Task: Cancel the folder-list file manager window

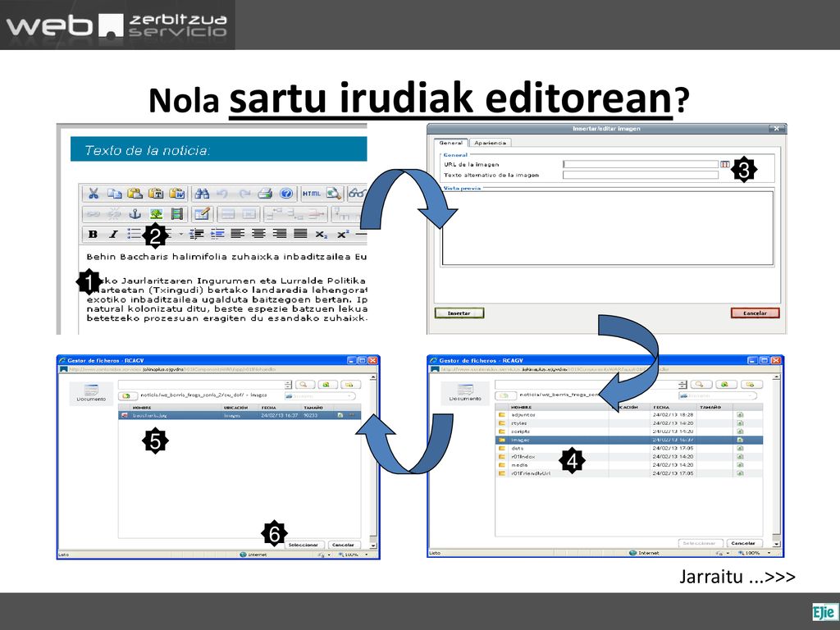Action: 743,543
